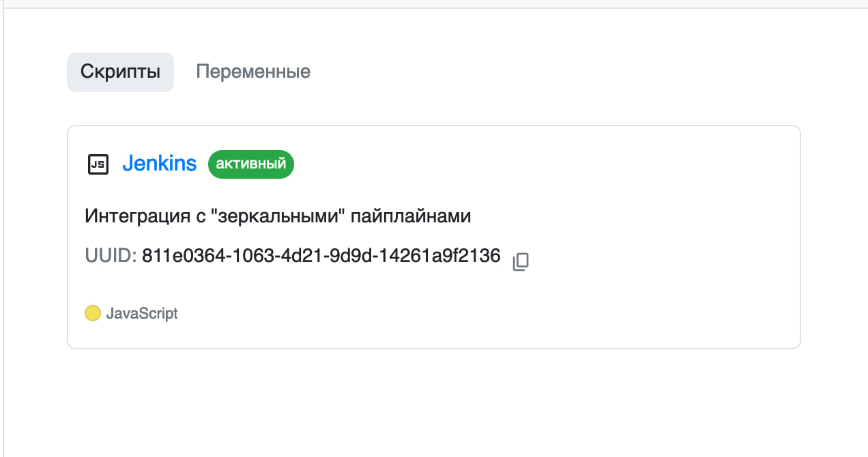Click the JS file icon beside Jenkins
Viewport: 868px width, 457px height.
pyautogui.click(x=98, y=164)
